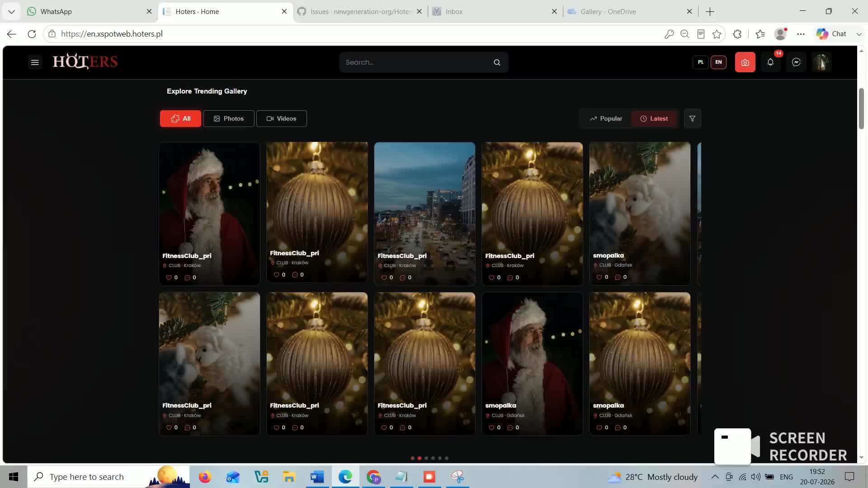The height and width of the screenshot is (488, 868).
Task: Open browser settings and more menu
Action: click(x=801, y=34)
